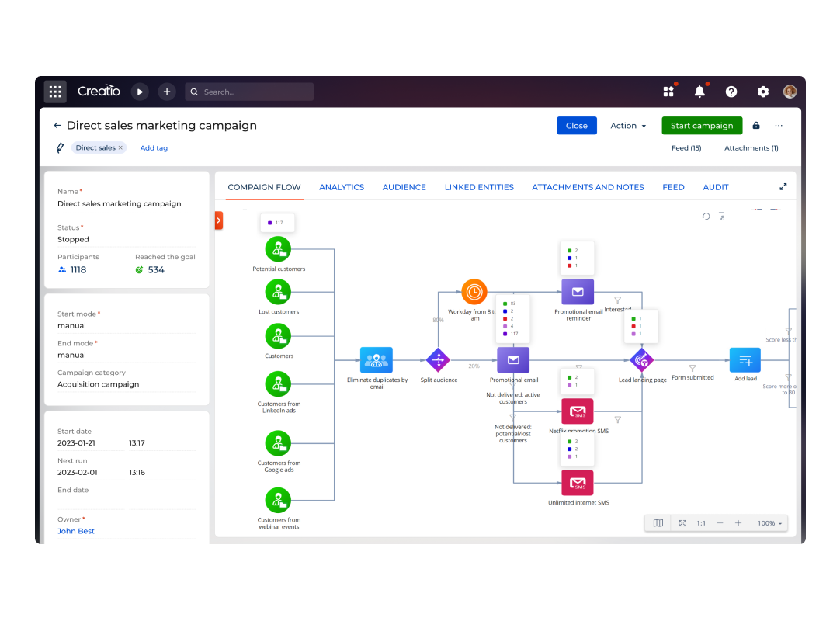Select the Add lead element

(745, 359)
